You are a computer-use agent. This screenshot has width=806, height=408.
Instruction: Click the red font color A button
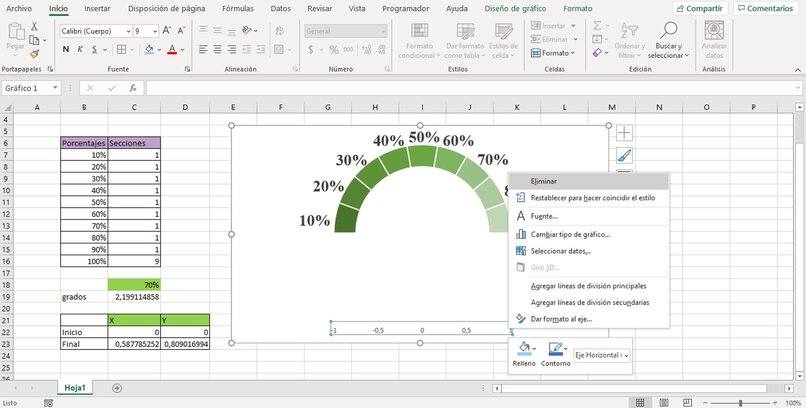click(172, 49)
